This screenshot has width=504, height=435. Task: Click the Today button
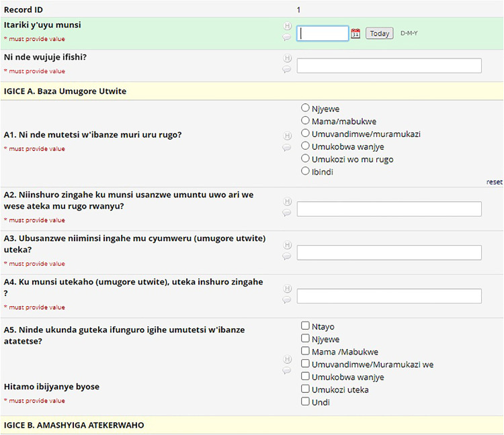coord(379,34)
